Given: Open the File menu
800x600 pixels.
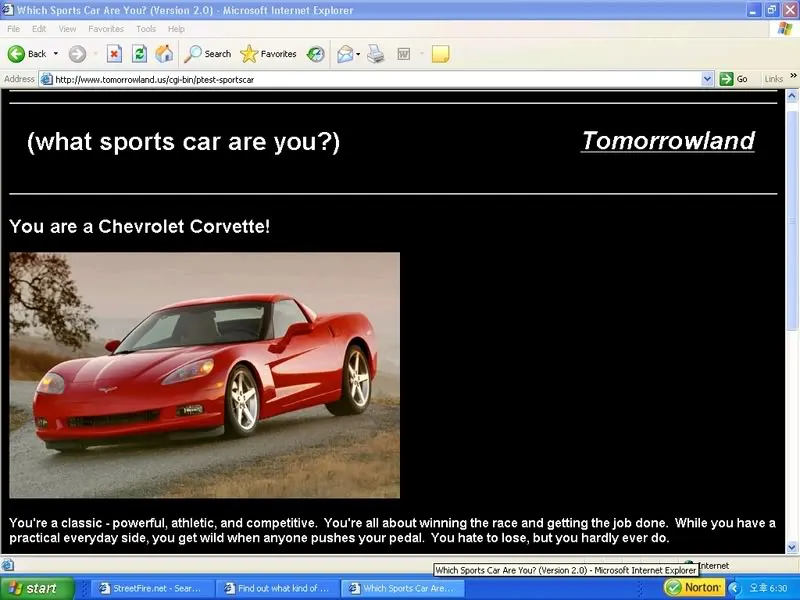Looking at the screenshot, I should [13, 29].
